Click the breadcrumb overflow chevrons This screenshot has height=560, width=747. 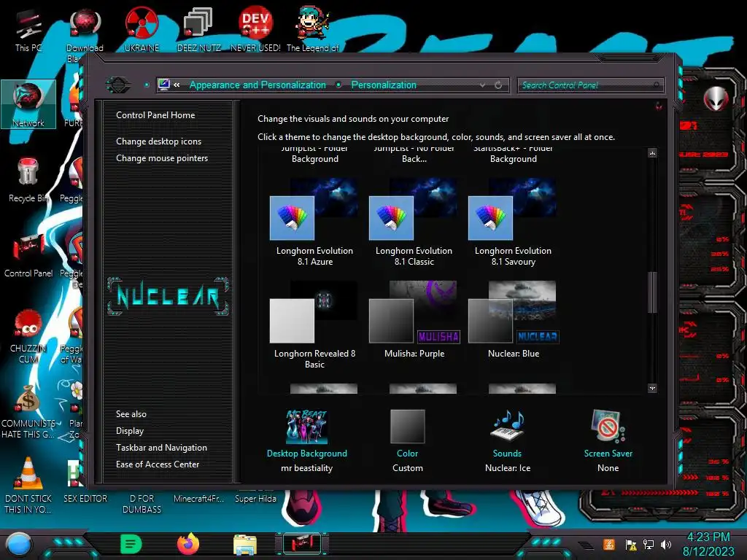pos(177,85)
